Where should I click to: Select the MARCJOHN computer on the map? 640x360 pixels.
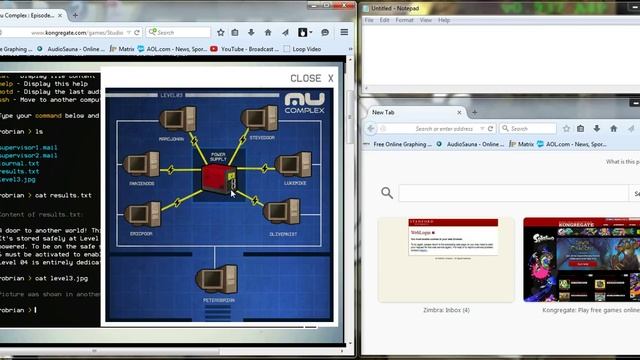coord(178,119)
